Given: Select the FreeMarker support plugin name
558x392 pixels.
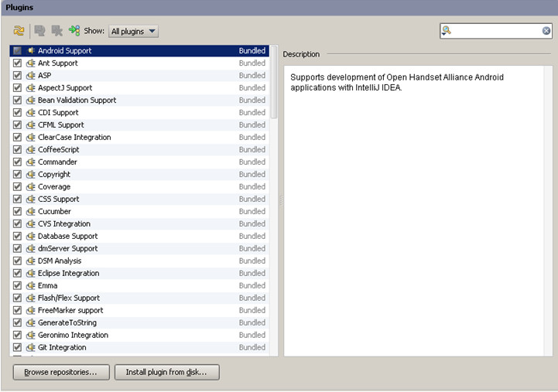Looking at the screenshot, I should click(70, 310).
